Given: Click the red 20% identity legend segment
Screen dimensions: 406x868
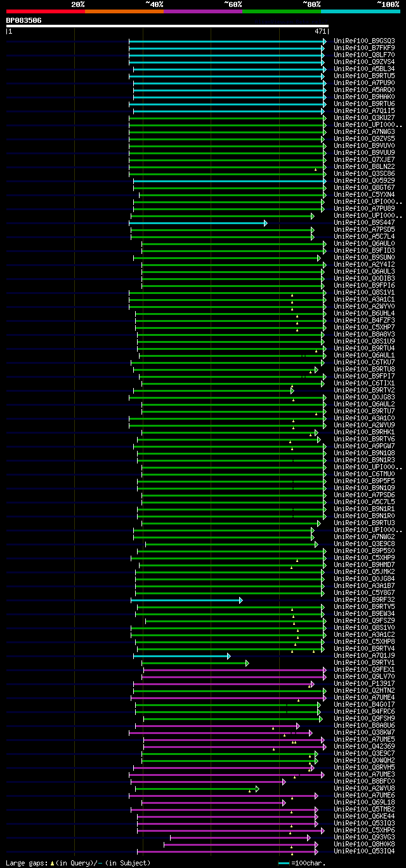Looking at the screenshot, I should 45,11.
